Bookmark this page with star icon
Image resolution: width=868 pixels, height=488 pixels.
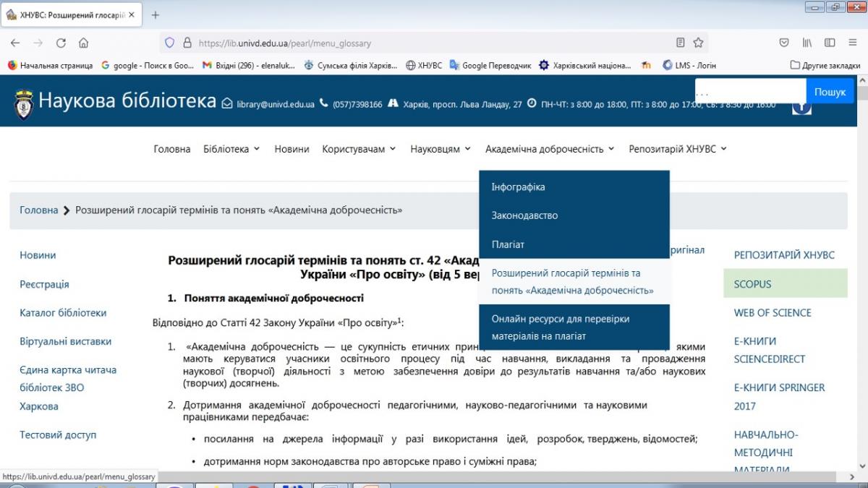point(698,43)
